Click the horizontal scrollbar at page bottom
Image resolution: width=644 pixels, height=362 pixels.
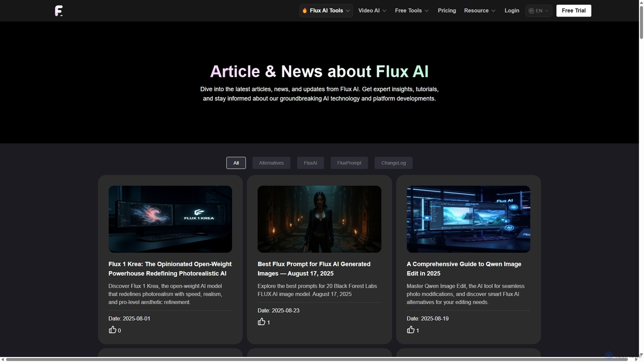316,359
